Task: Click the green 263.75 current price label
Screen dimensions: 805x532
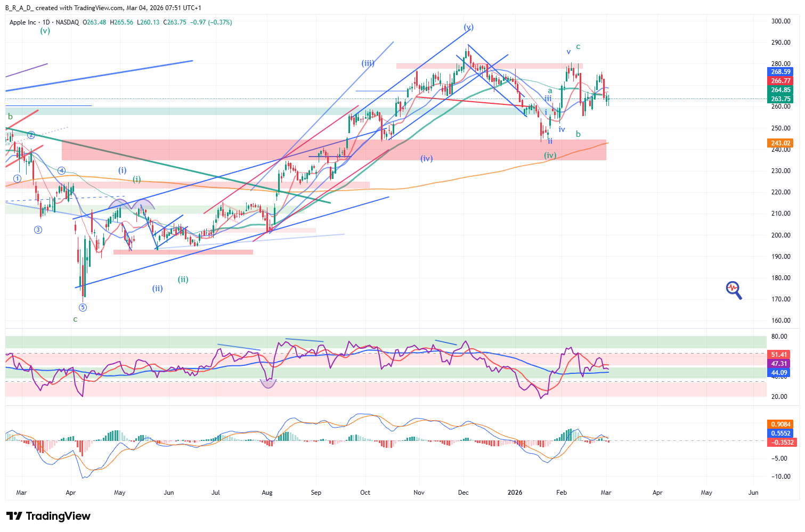Action: click(780, 99)
